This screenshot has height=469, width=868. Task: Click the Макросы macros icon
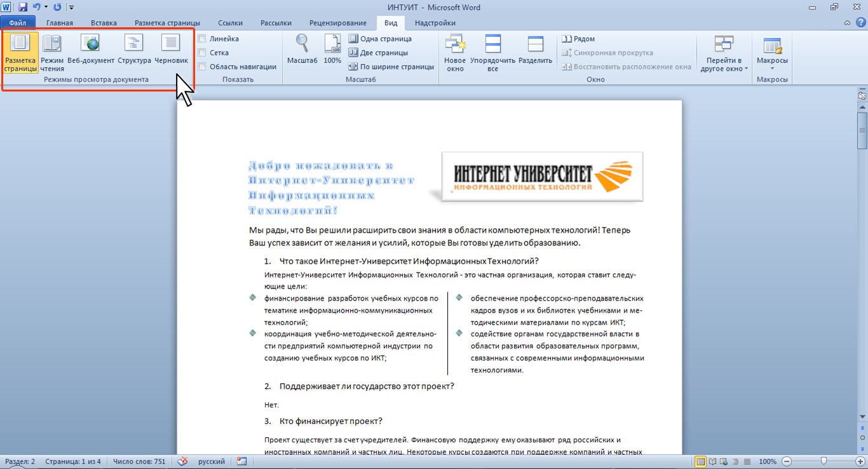pyautogui.click(x=772, y=46)
